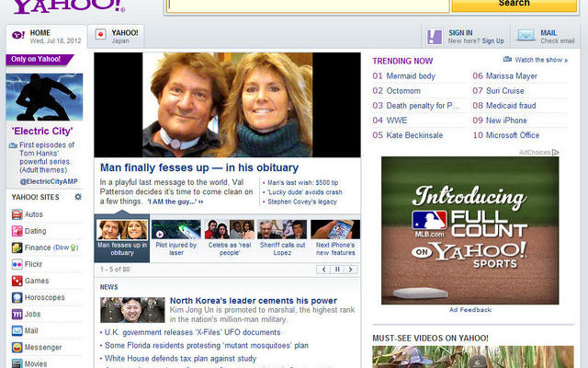This screenshot has height=368, width=588.
Task: Click the AdChoices triangle icon
Action: click(x=555, y=152)
